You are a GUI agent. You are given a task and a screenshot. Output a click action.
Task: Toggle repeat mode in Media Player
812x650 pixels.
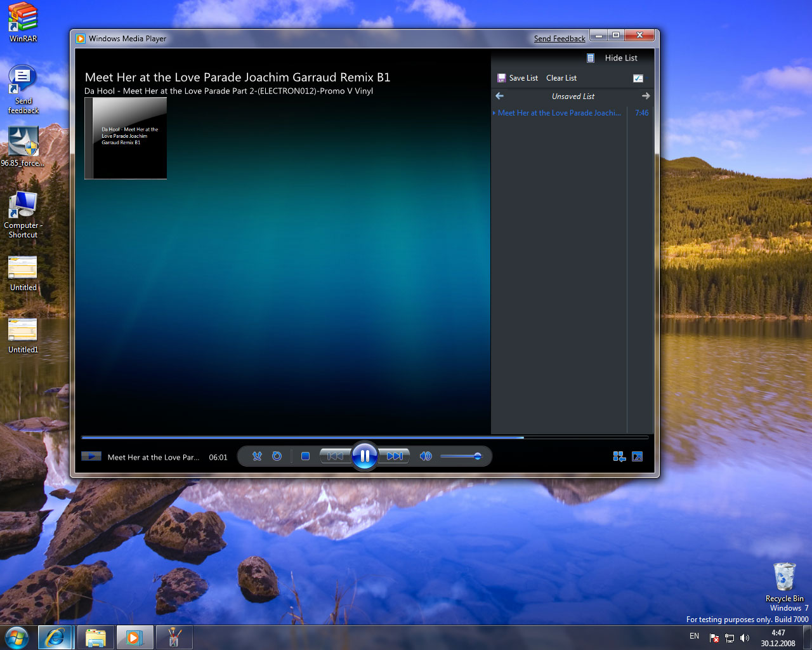coord(277,456)
